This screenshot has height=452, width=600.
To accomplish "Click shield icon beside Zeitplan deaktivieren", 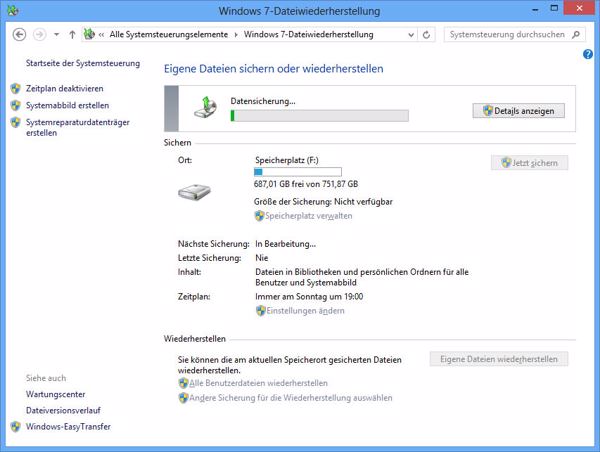I will (15, 88).
